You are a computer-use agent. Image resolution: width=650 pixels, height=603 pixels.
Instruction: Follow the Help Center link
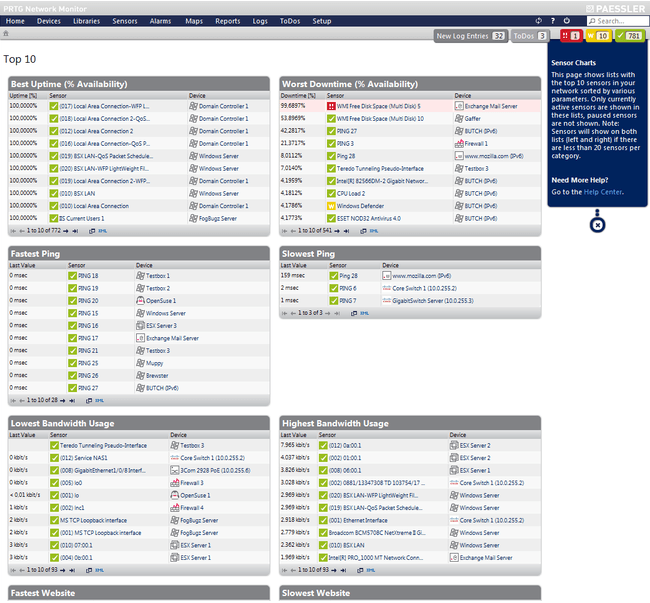[x=603, y=192]
